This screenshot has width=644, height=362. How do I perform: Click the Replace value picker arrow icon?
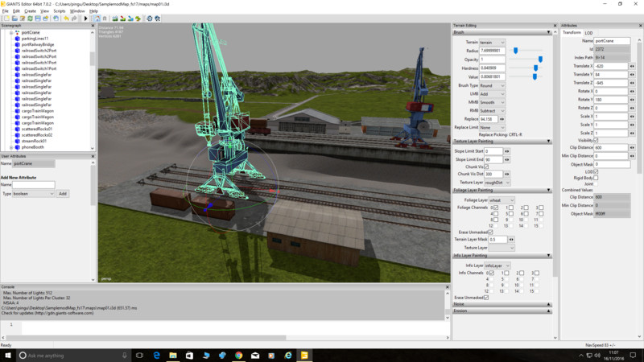coord(502,119)
